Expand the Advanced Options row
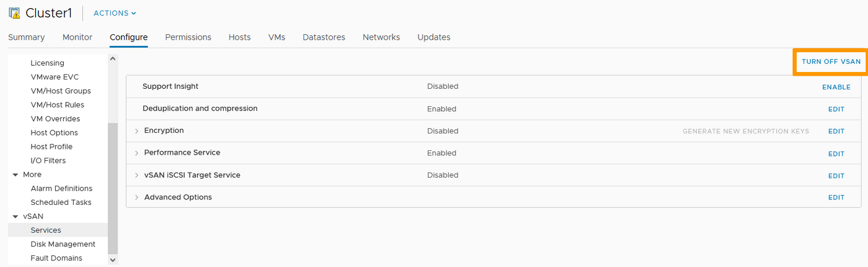Image resolution: width=868 pixels, height=267 pixels. [137, 197]
